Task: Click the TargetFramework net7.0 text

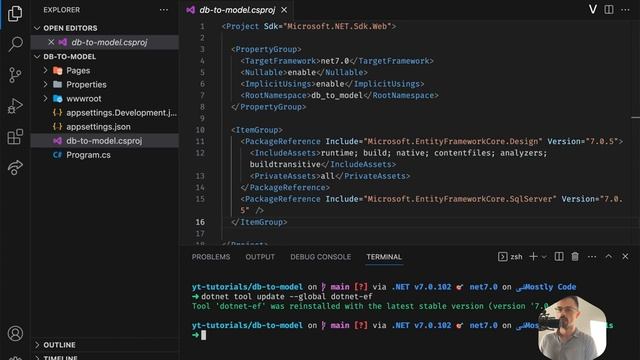Action: tap(335, 61)
